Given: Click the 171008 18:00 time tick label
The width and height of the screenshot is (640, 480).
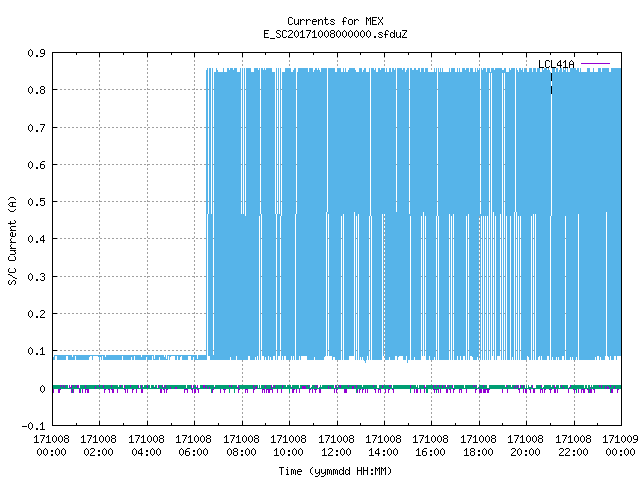Looking at the screenshot, I should pyautogui.click(x=478, y=446).
